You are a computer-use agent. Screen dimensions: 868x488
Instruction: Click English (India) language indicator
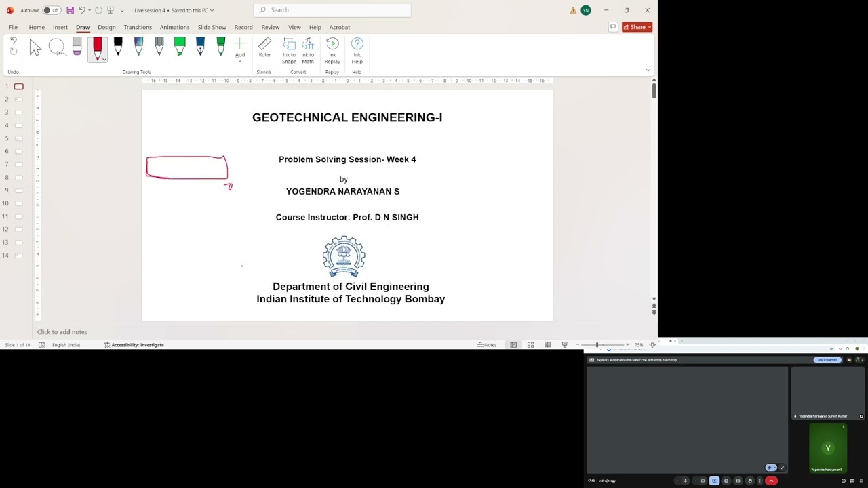tap(66, 345)
